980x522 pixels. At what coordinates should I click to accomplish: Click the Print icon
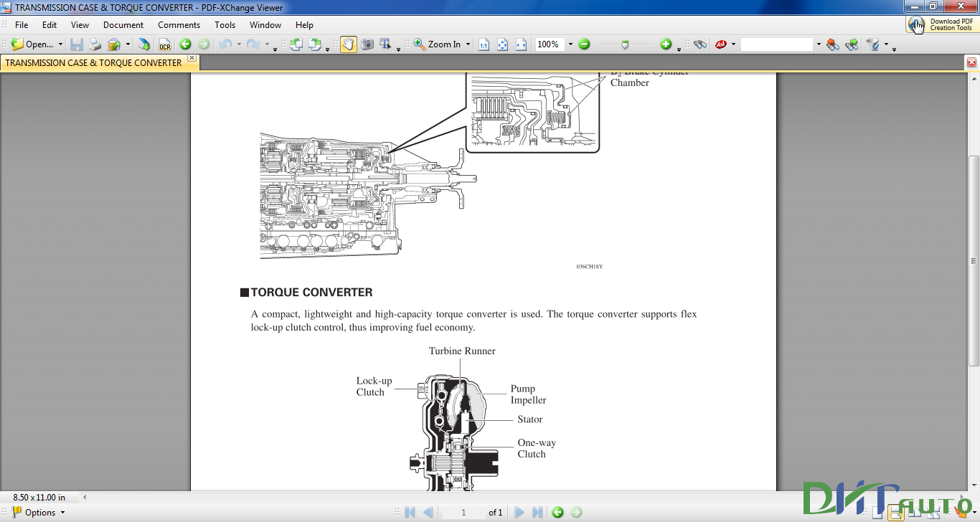click(x=95, y=44)
